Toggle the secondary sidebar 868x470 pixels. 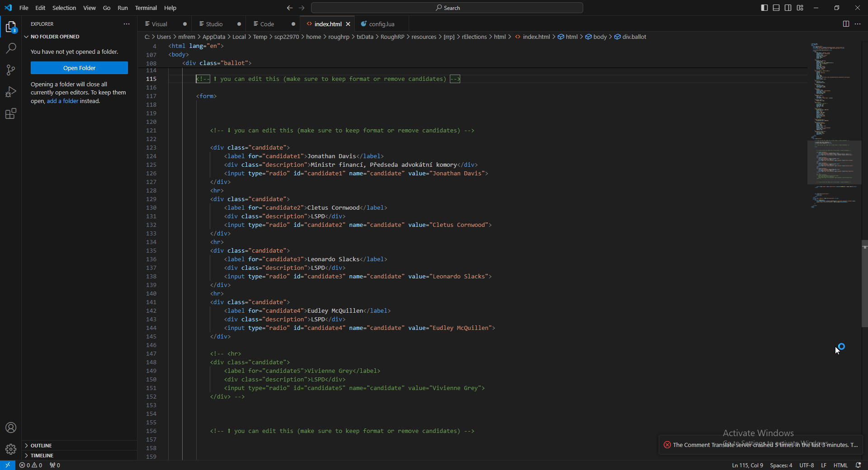[x=788, y=8]
